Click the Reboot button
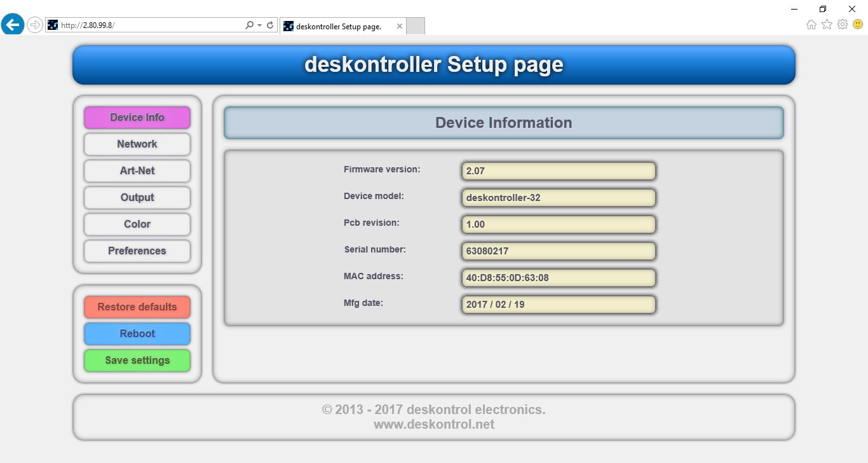868x463 pixels. coord(137,334)
